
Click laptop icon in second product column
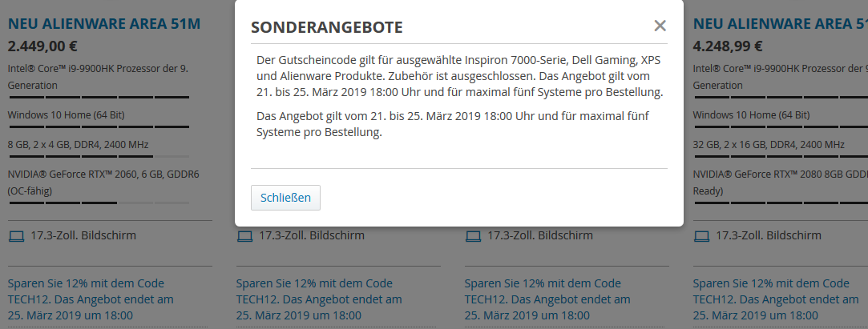point(244,236)
